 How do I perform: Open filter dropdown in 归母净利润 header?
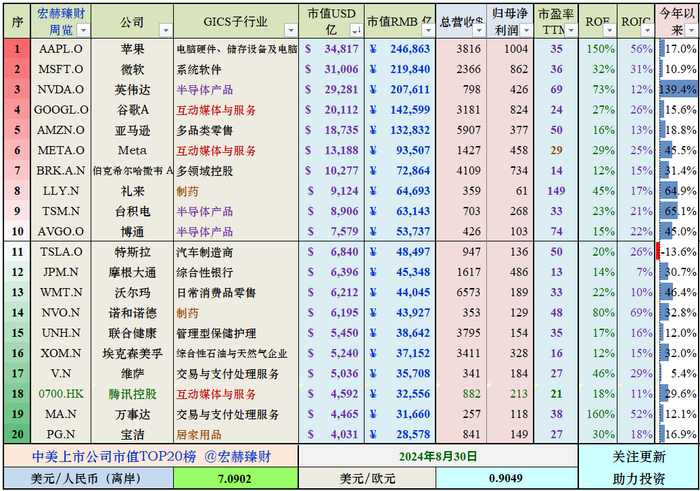(x=526, y=30)
